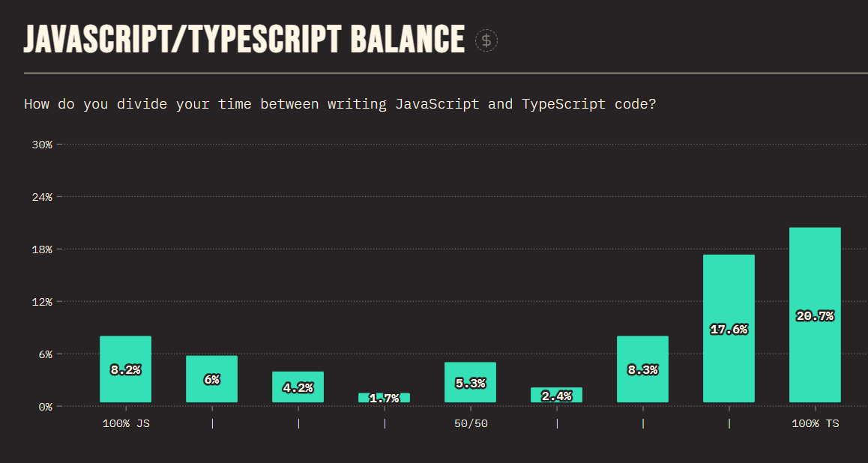Click the JavaScript/TypeScript Balance heading
Image resolution: width=868 pixels, height=463 pixels.
244,39
